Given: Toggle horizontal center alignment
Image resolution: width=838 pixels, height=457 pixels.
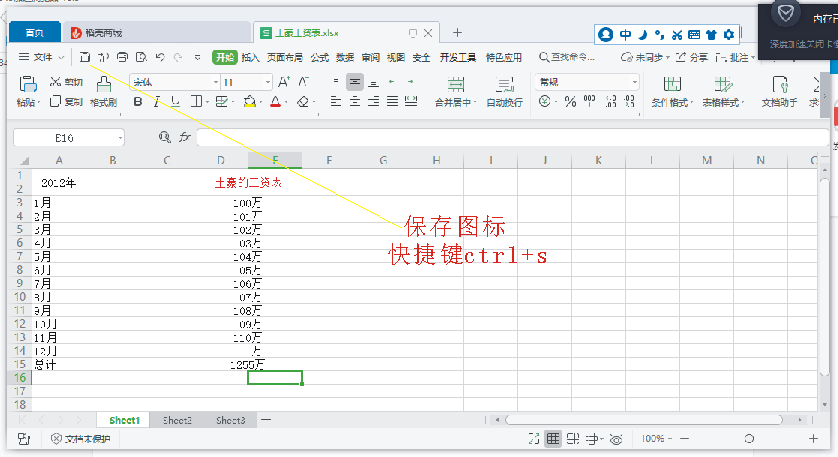Looking at the screenshot, I should (354, 101).
